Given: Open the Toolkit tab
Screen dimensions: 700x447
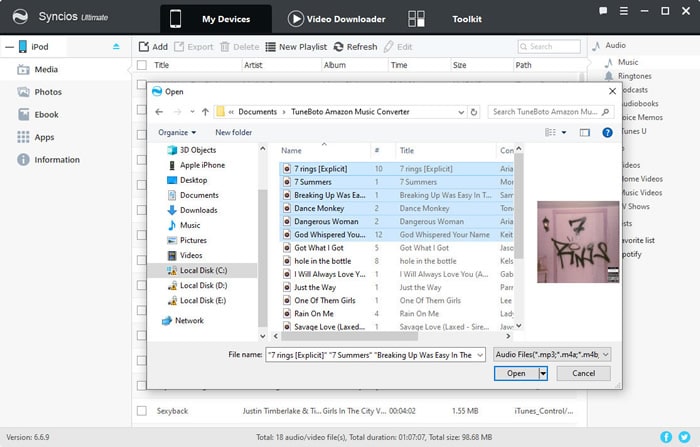Looking at the screenshot, I should point(445,19).
